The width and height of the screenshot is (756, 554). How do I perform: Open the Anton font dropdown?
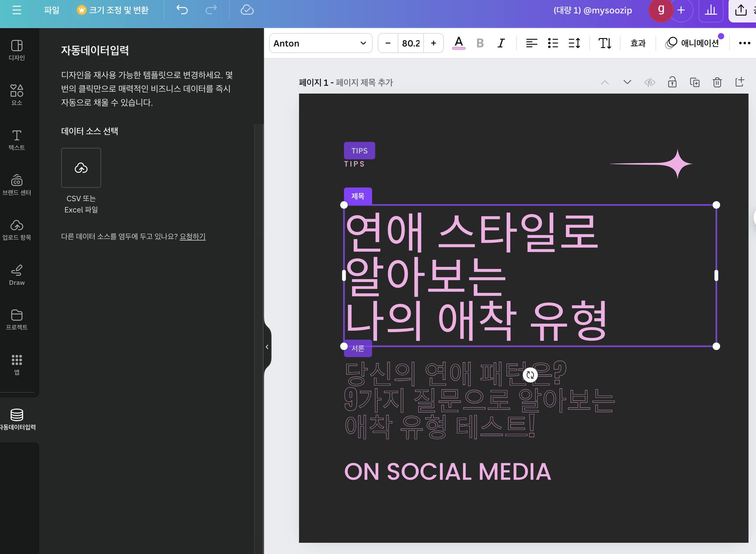pos(321,43)
